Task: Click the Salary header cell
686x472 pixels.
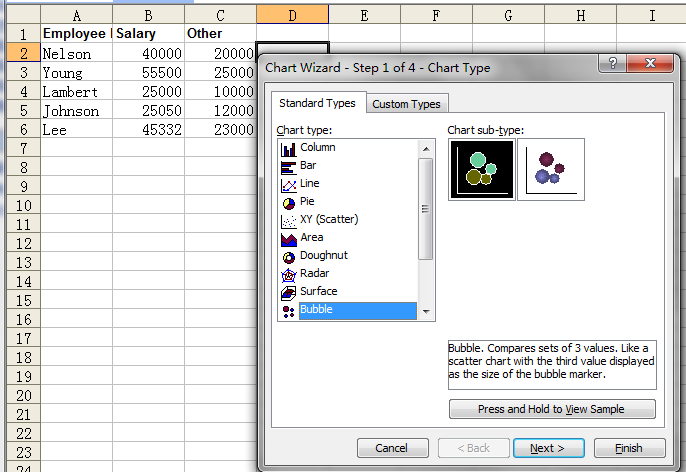Action: tap(148, 34)
